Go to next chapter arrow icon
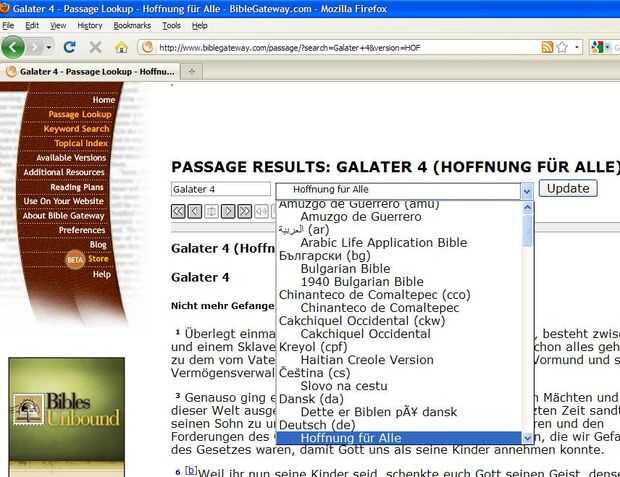Viewport: 620px width, 477px height. [x=228, y=212]
